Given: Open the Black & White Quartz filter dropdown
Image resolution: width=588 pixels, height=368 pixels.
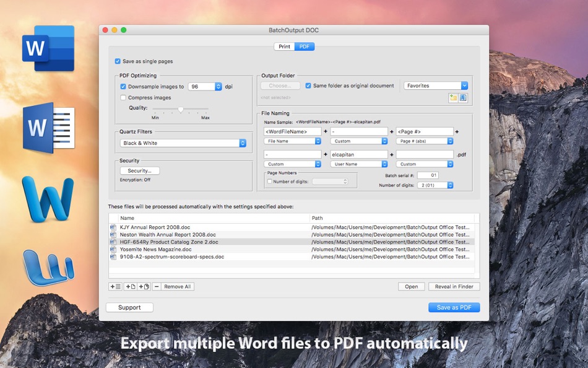Looking at the screenshot, I should [183, 143].
